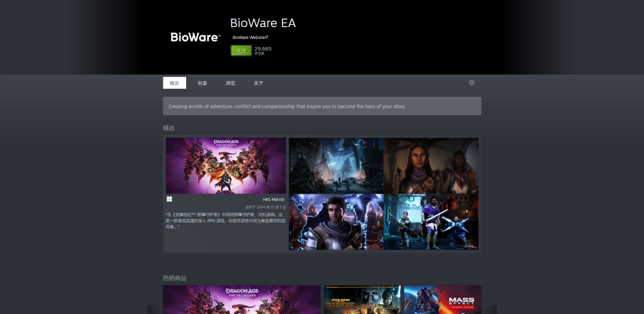This screenshot has width=644, height=314.
Task: Open the Mass Effect Legendary Edition capsule
Action: tap(442, 300)
